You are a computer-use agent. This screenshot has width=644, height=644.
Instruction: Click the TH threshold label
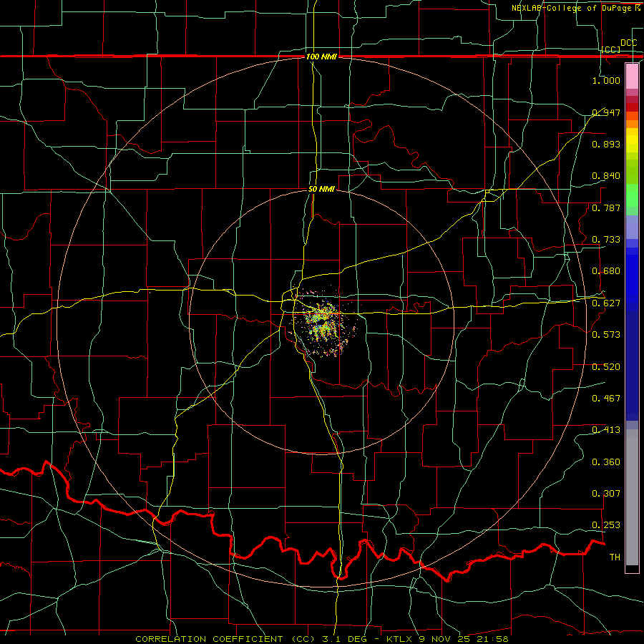(x=615, y=557)
